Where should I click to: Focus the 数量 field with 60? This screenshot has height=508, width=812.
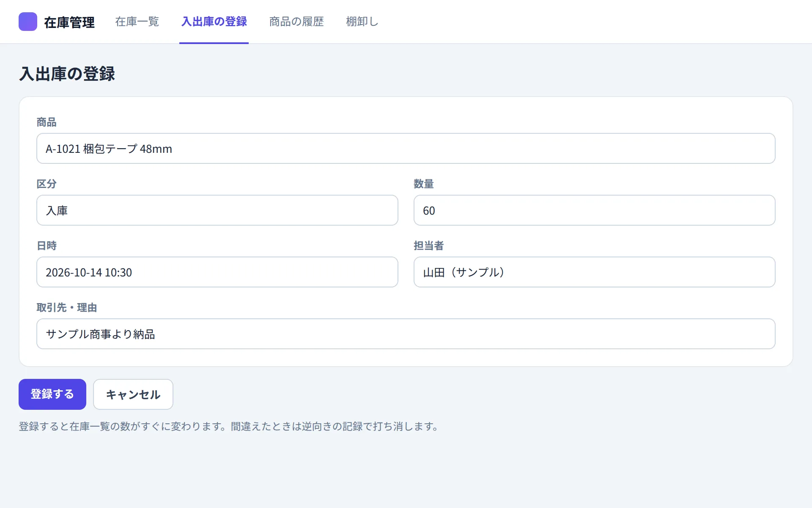point(595,210)
